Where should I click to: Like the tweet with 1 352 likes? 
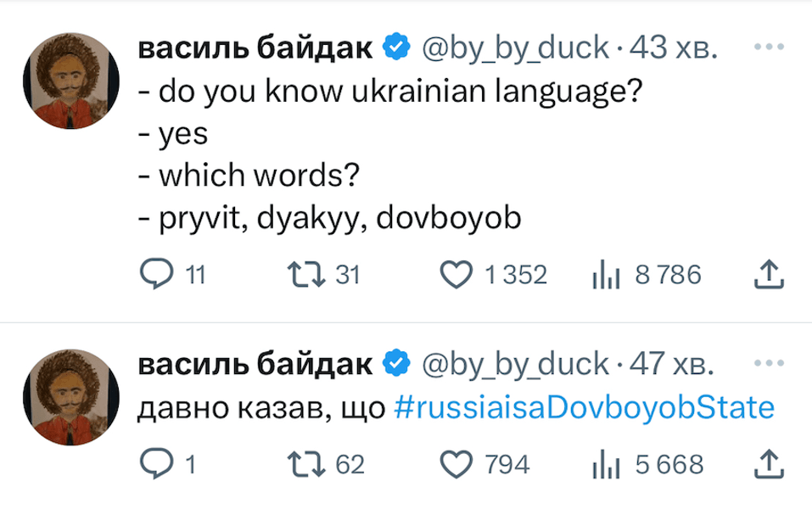(x=458, y=274)
